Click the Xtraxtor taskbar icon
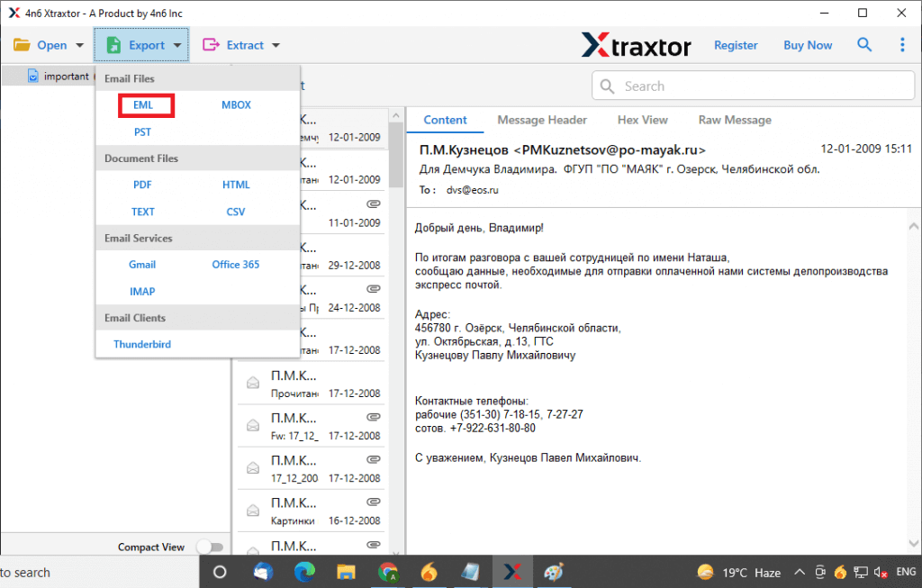The height and width of the screenshot is (588, 922). click(x=512, y=572)
